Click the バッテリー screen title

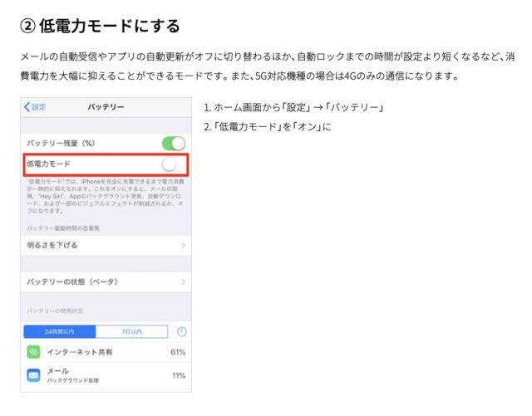point(106,107)
